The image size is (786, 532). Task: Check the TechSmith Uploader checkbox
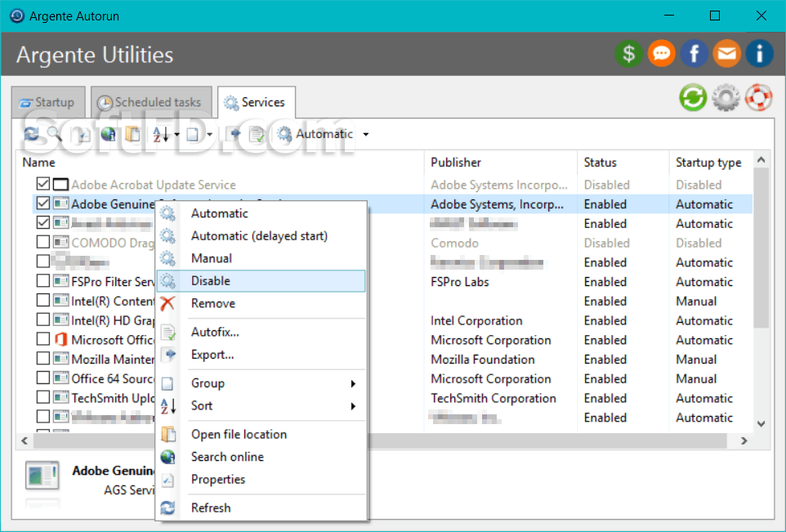[43, 398]
